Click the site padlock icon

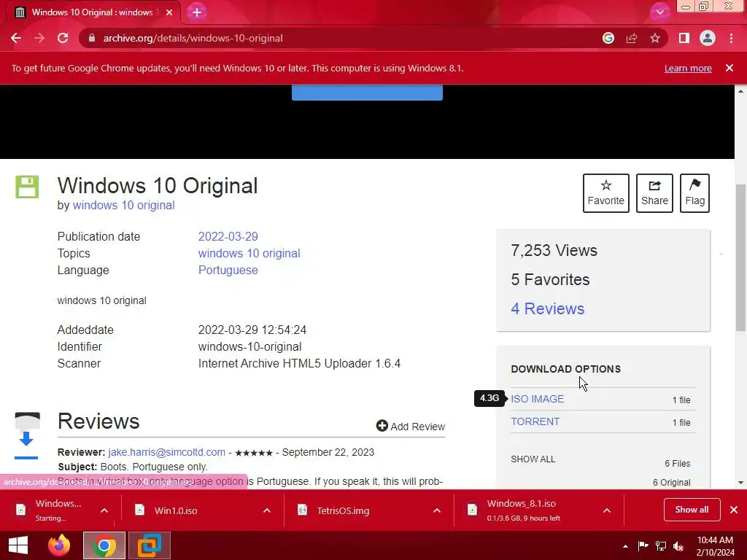coord(92,38)
